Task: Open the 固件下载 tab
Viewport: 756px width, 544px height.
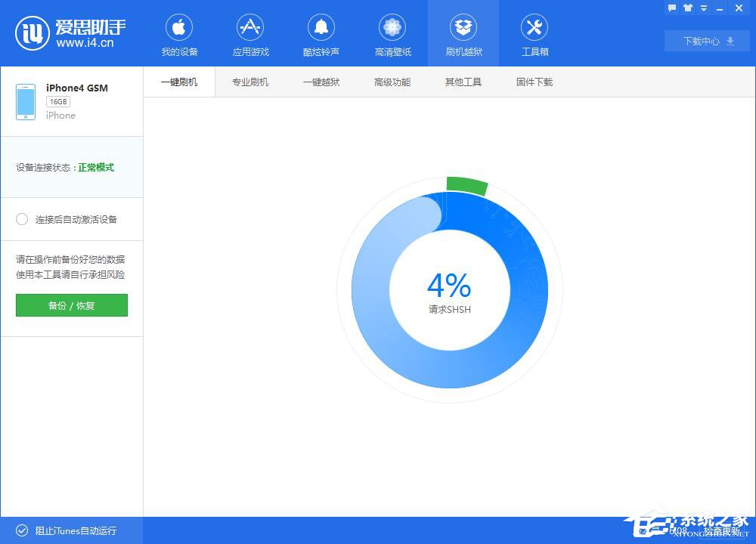Action: [534, 82]
